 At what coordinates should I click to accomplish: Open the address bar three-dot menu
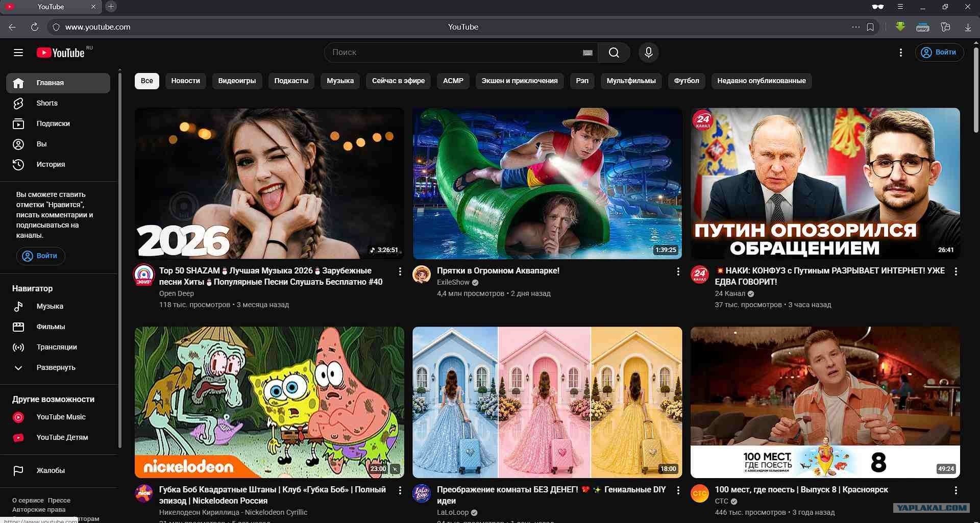(x=856, y=27)
